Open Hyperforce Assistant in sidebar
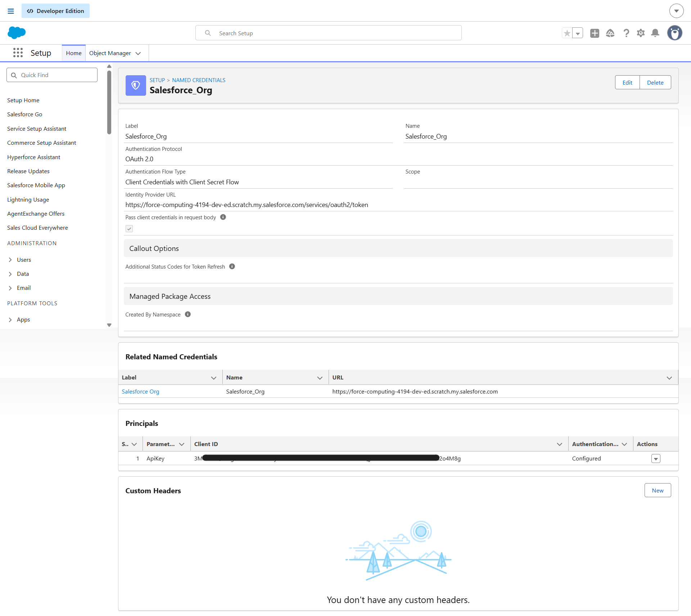The width and height of the screenshot is (691, 616). click(x=34, y=157)
